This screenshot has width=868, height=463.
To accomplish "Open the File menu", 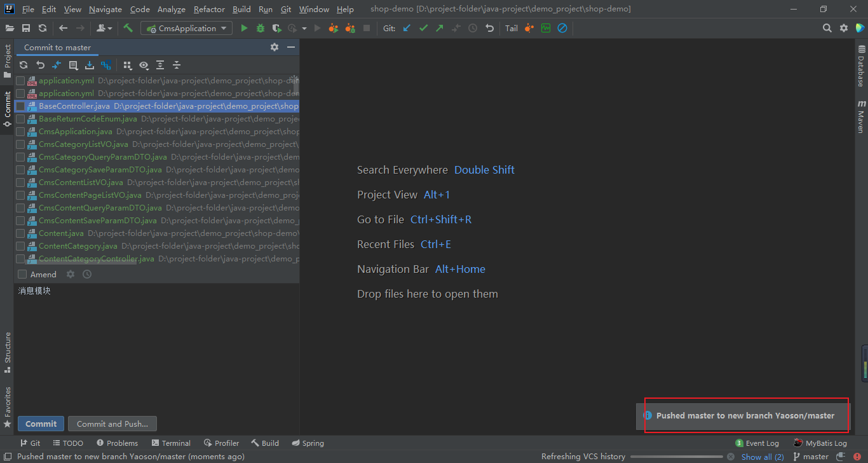I will point(28,10).
